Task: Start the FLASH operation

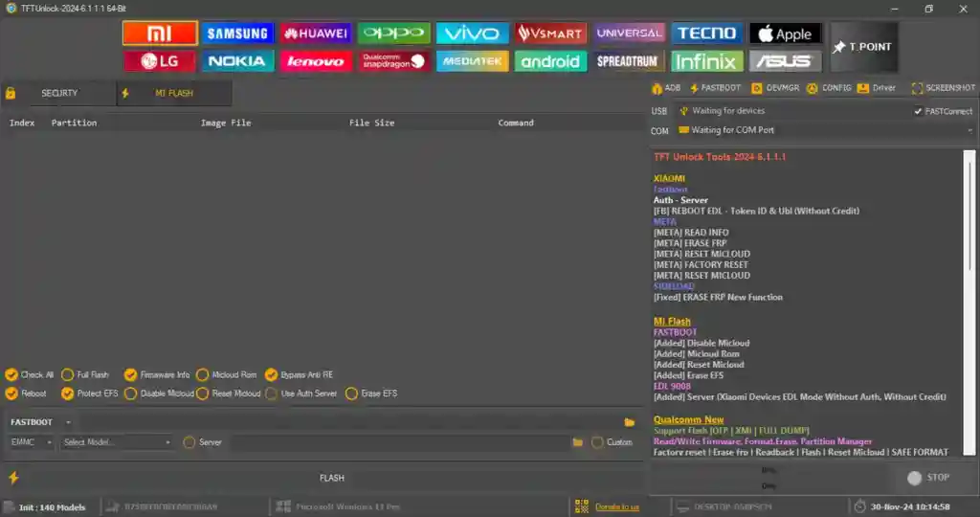Action: coord(331,479)
